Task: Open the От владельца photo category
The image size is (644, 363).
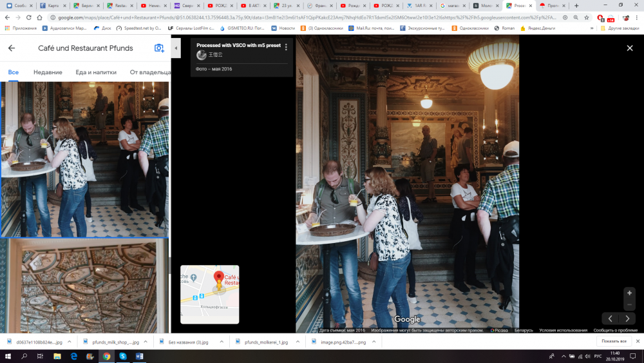Action: 148,72
